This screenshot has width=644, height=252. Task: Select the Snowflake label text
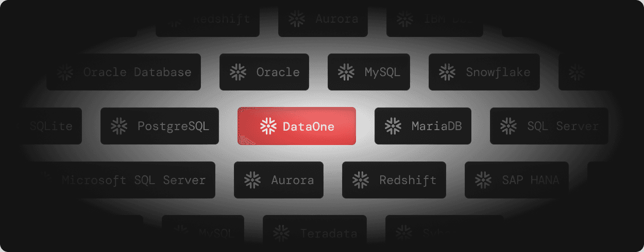tap(498, 72)
